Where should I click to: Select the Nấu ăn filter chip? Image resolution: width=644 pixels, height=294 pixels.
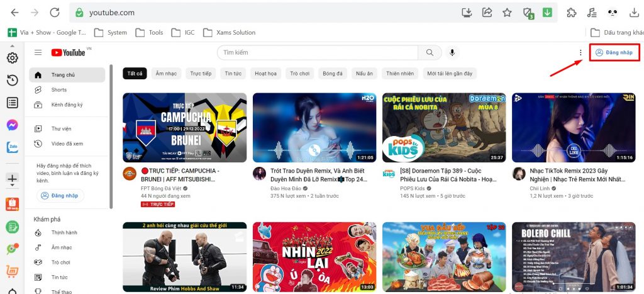coord(364,73)
